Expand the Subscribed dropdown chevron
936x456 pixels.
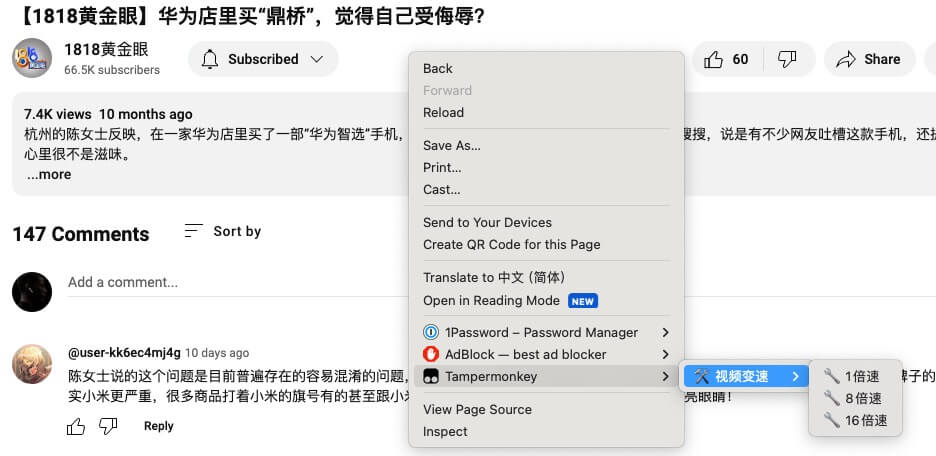[317, 59]
